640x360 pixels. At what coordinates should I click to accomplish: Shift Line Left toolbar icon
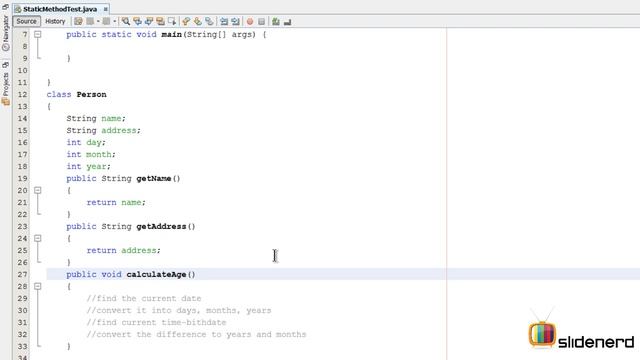pos(224,21)
